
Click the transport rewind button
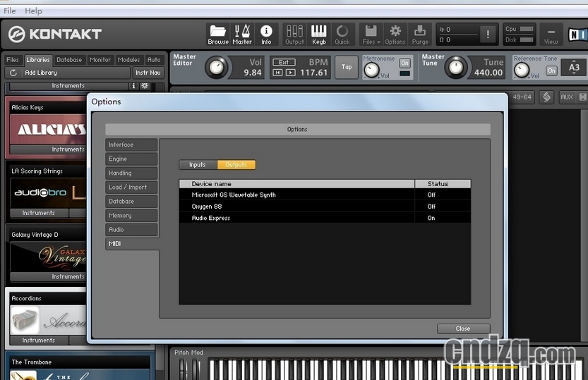click(277, 73)
